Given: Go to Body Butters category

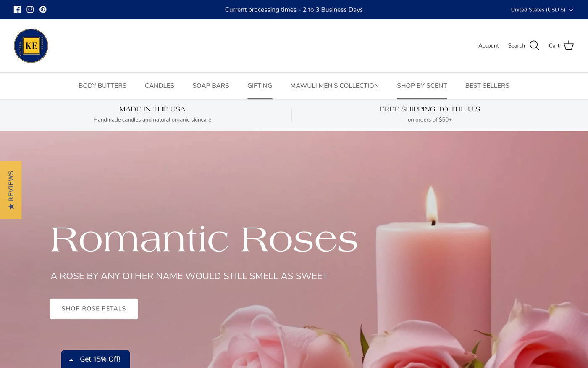Looking at the screenshot, I should tap(102, 86).
